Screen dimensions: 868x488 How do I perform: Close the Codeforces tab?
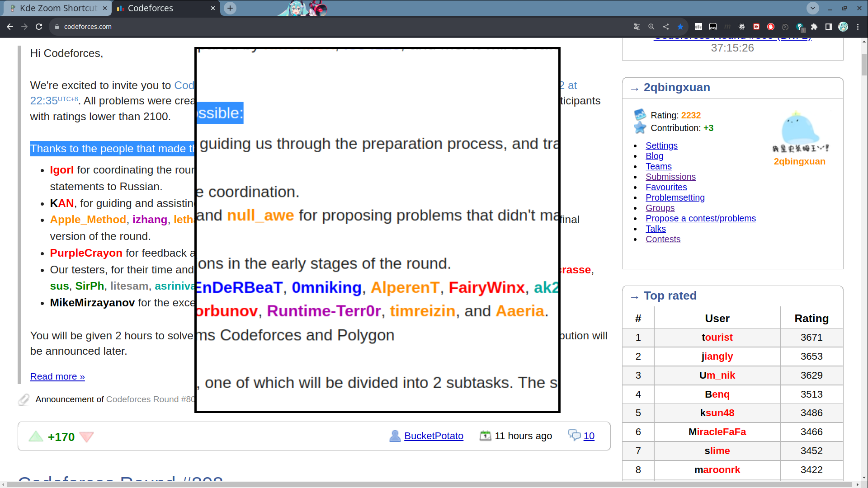[213, 8]
